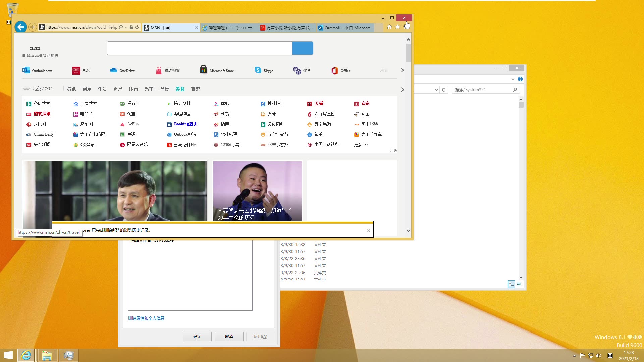
Task: Open the 岳云鹏 春晚 news thumbnail
Action: tap(257, 191)
